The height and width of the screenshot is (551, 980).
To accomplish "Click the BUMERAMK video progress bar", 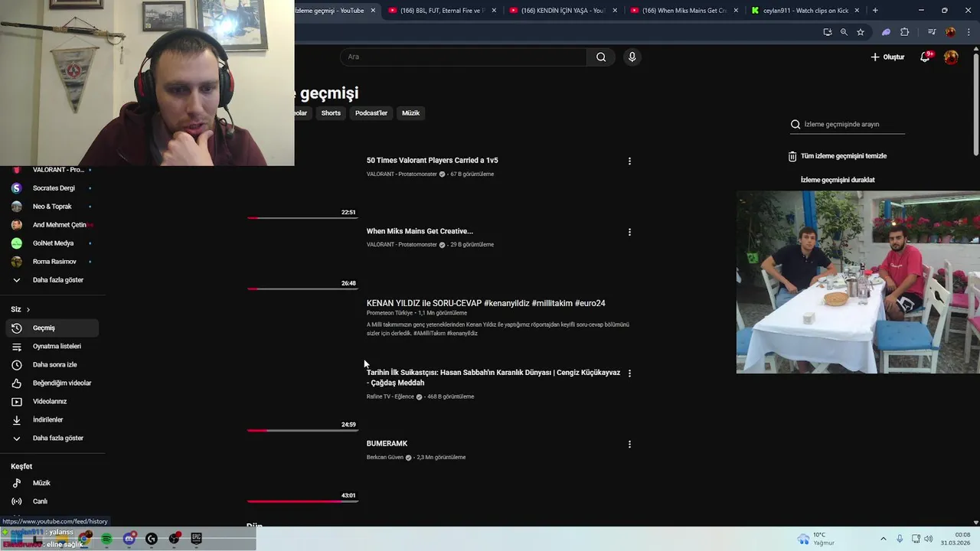I will coord(302,501).
